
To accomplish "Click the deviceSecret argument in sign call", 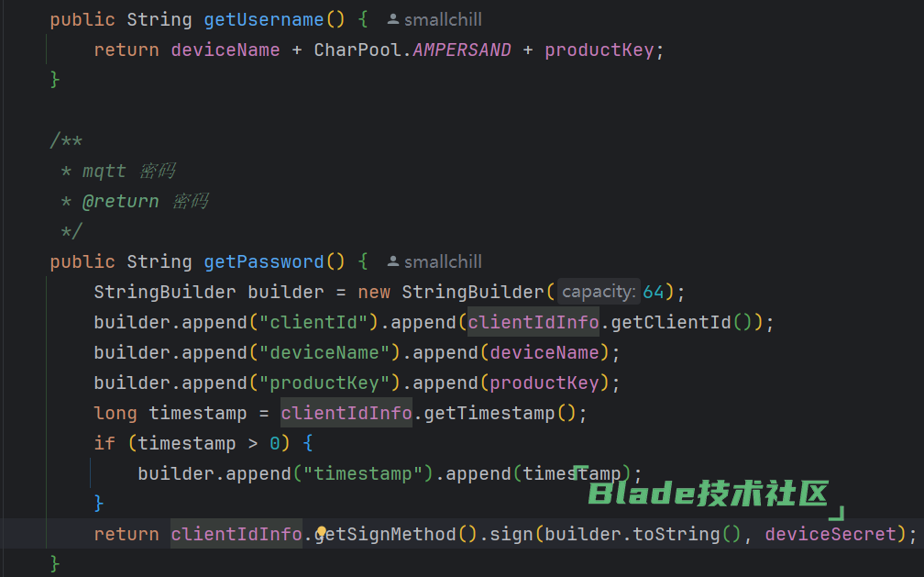I will [830, 534].
